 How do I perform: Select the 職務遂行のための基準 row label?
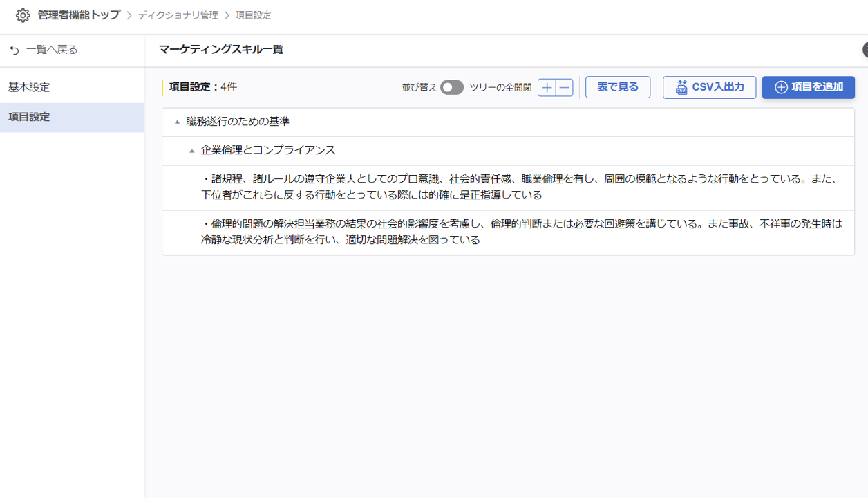click(238, 122)
